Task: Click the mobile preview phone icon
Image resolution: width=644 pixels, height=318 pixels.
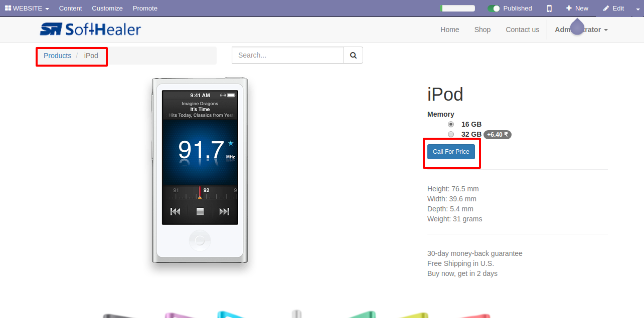Action: click(x=549, y=8)
